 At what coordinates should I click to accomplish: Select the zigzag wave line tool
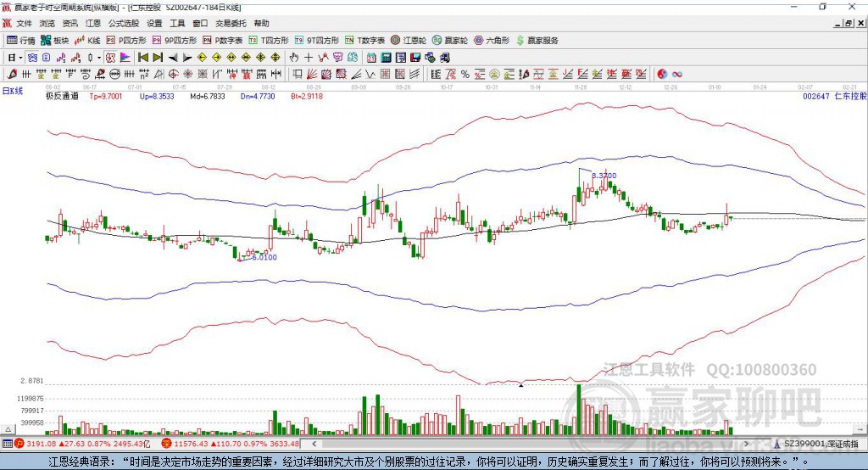(370, 74)
